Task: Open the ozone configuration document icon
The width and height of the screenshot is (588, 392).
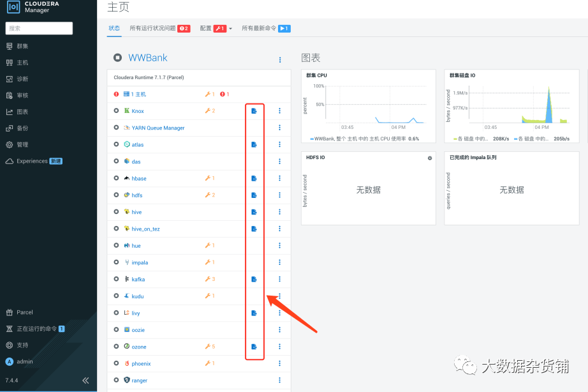Action: [x=254, y=347]
